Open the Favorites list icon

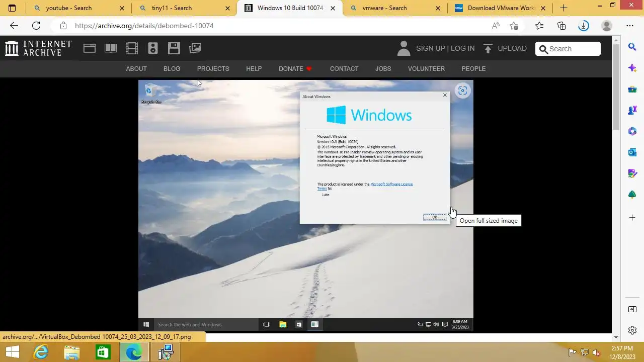point(539,26)
